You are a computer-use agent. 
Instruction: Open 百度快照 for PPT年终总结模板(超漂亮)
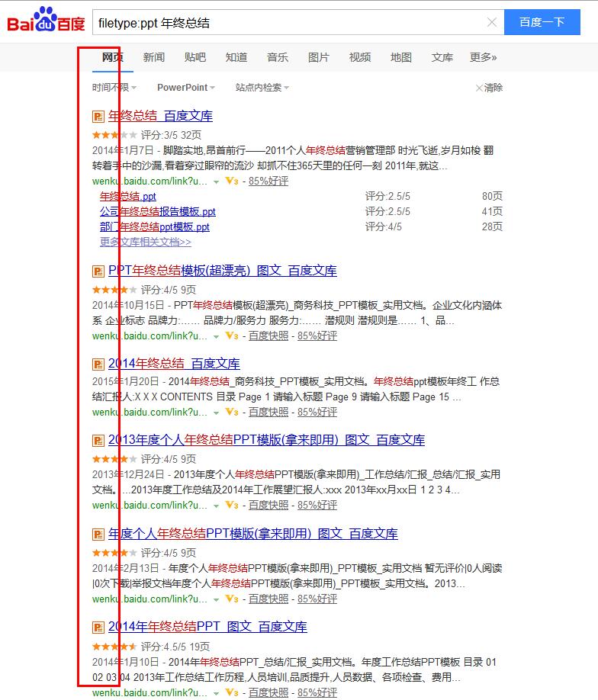tap(268, 336)
